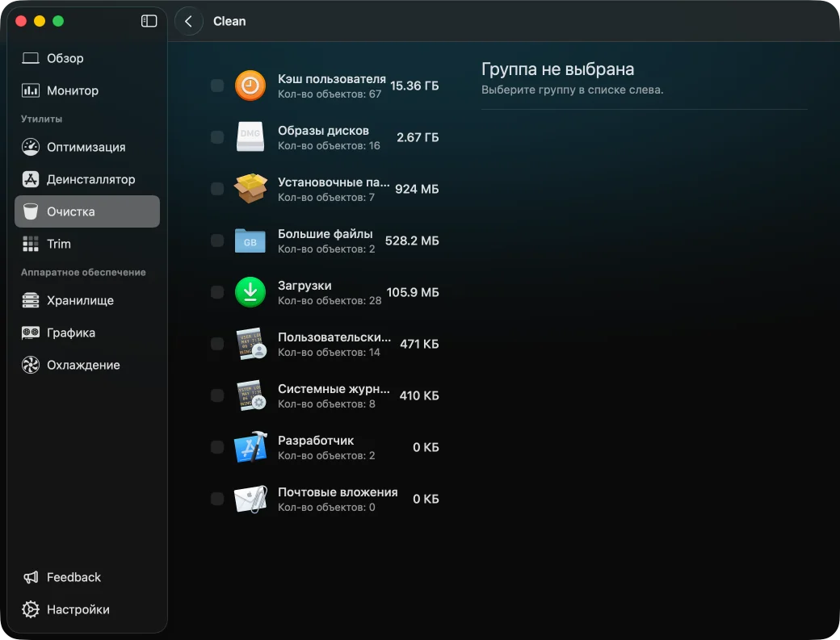The height and width of the screenshot is (640, 840).
Task: Select the Образы дисков group title
Action: 323,131
